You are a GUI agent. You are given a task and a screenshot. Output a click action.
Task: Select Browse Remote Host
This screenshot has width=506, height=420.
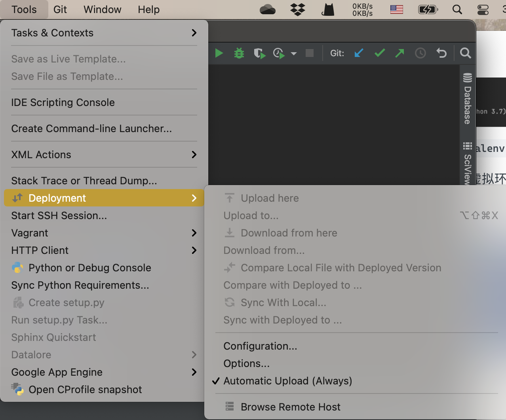coord(290,407)
